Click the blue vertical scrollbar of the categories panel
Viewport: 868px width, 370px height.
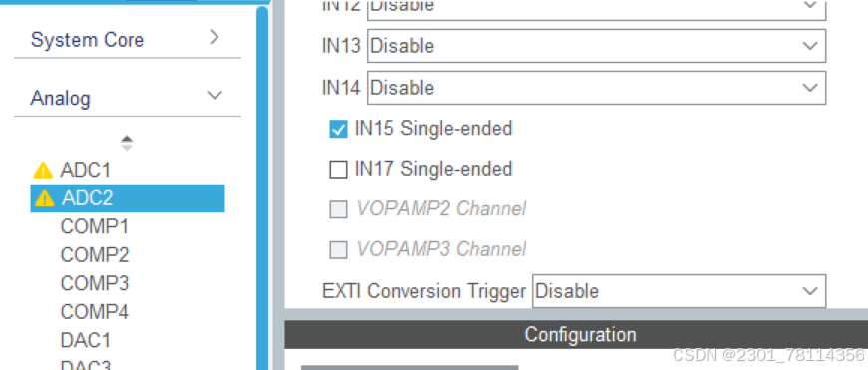[x=262, y=188]
